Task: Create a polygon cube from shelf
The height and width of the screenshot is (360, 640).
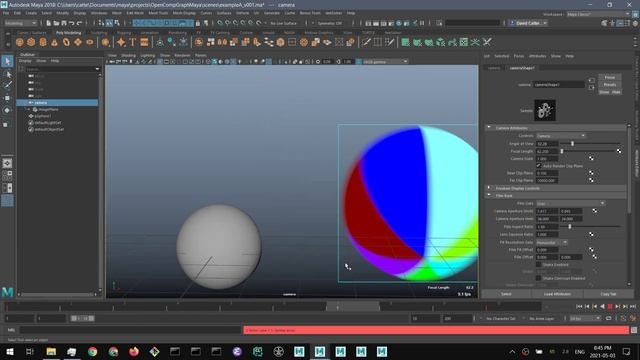Action: click(31, 42)
